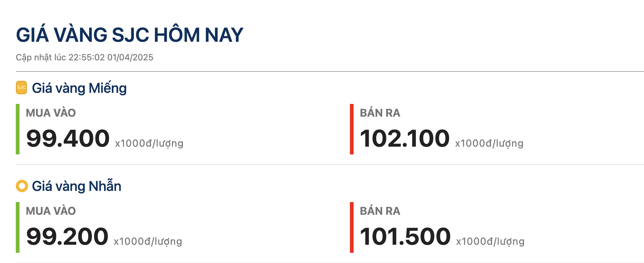Image resolution: width=644 pixels, height=263 pixels.
Task: Click the "GIÁ VÀNG SJC HÔM NAY" title
Action: (130, 35)
